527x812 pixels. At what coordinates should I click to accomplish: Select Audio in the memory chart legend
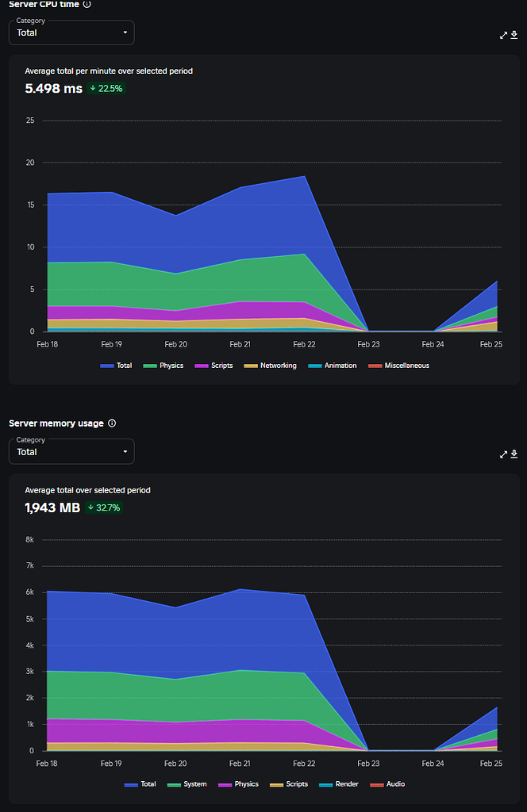point(388,784)
